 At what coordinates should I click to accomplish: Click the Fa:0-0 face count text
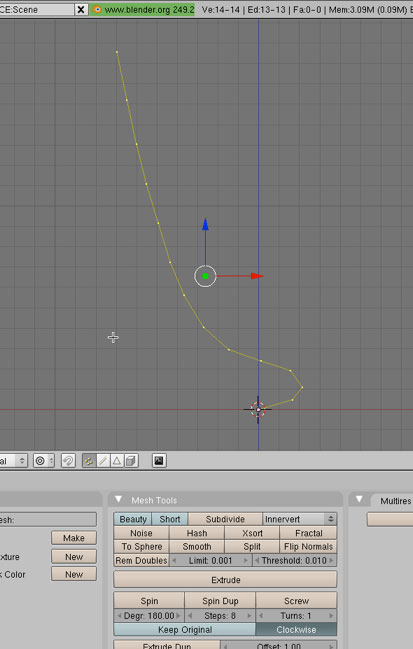(x=307, y=10)
